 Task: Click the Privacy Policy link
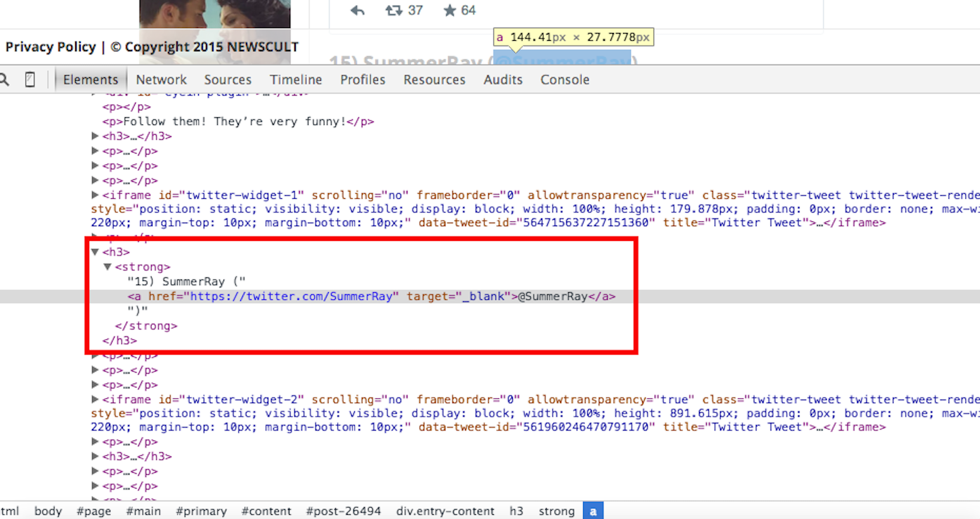tap(50, 46)
